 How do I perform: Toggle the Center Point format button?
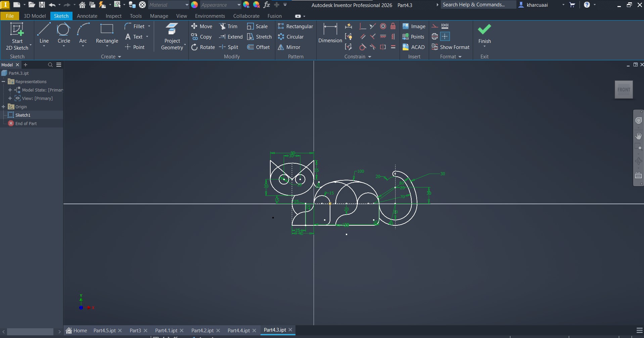click(445, 37)
